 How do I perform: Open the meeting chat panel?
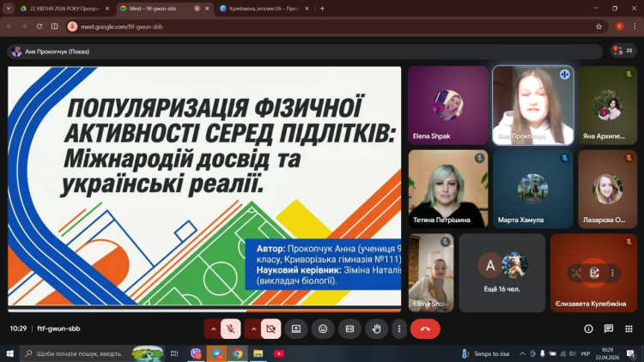(608, 329)
